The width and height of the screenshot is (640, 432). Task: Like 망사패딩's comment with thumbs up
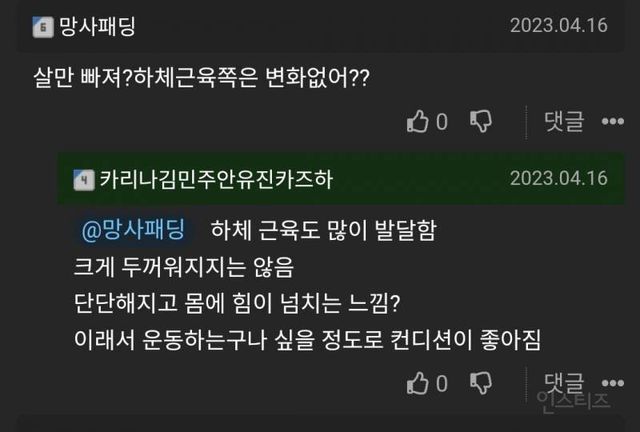[x=417, y=122]
